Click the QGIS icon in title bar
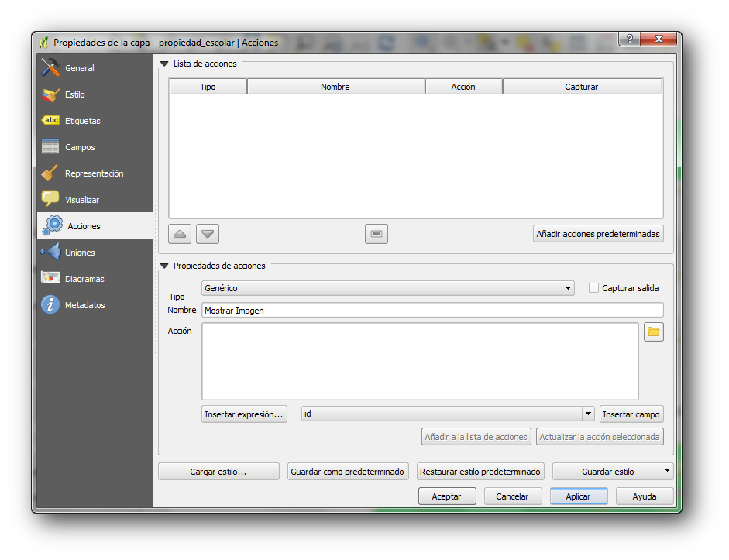Image resolution: width=729 pixels, height=560 pixels. pyautogui.click(x=43, y=43)
